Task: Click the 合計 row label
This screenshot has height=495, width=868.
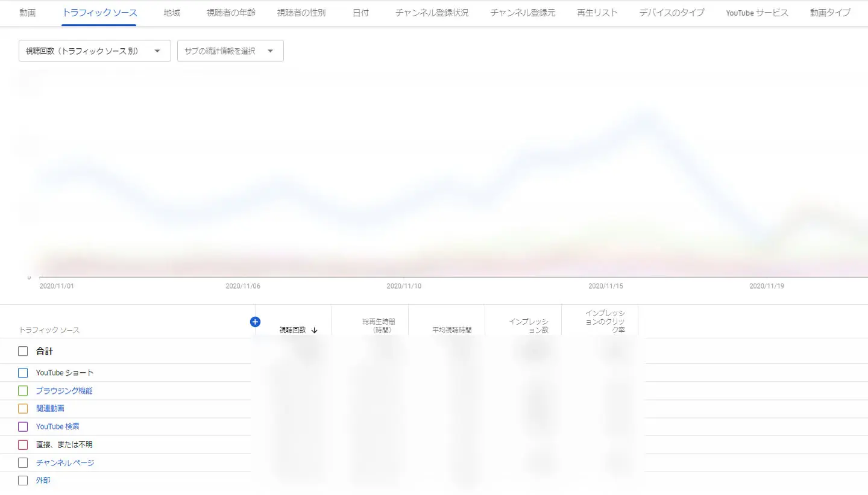Action: [44, 351]
